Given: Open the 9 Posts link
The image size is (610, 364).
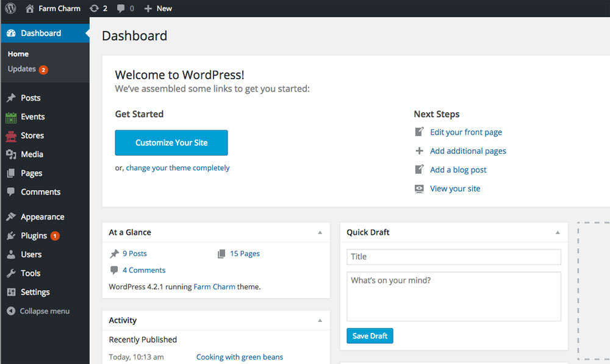Looking at the screenshot, I should 135,254.
